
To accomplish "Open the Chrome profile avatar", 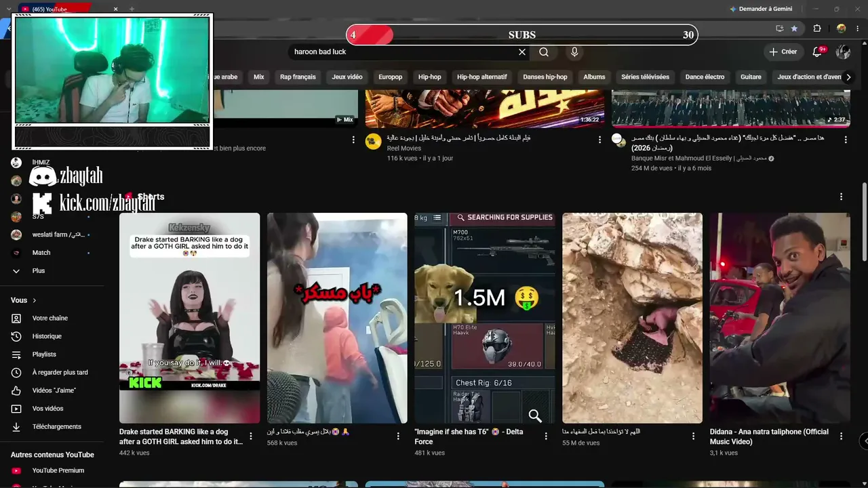I will pyautogui.click(x=842, y=28).
